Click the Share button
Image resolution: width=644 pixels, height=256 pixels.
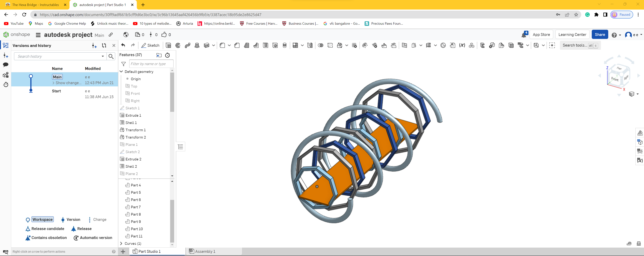coord(600,34)
